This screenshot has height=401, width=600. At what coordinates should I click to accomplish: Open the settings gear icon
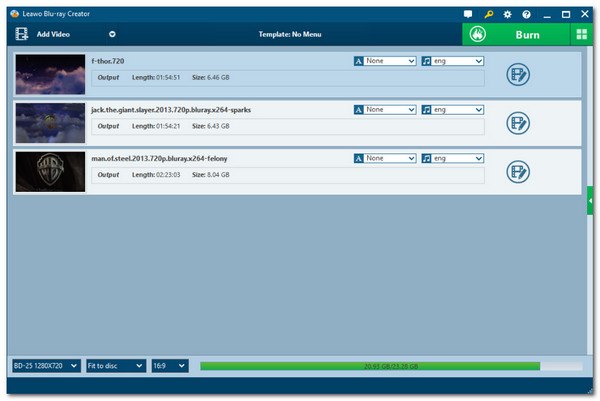click(x=507, y=15)
